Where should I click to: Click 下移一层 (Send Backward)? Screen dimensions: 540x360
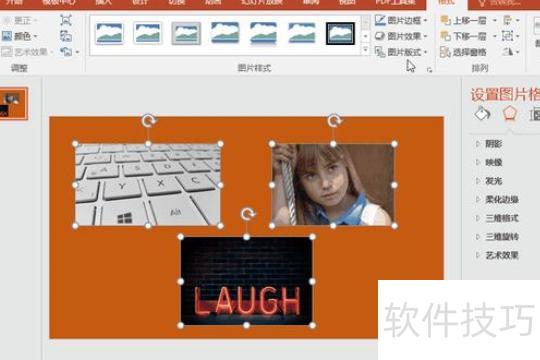coord(464,36)
